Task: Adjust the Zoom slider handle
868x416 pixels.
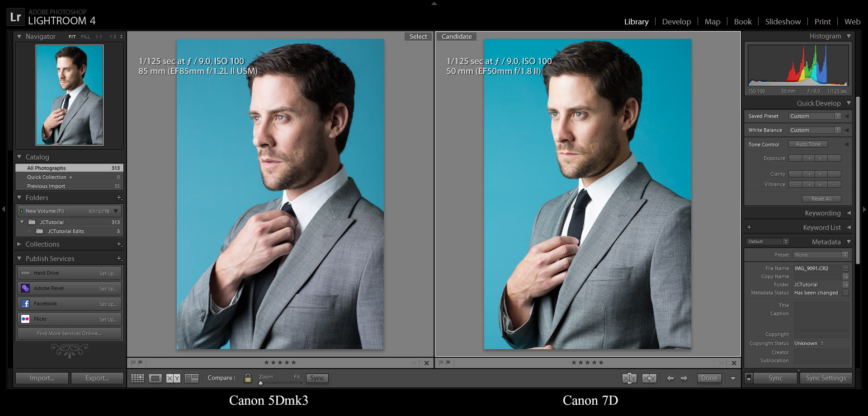Action: tap(260, 383)
